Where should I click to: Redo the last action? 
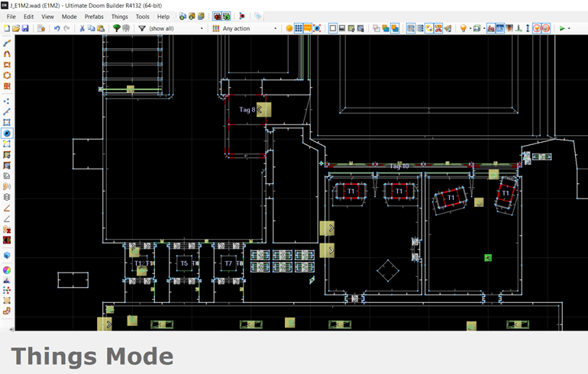[66, 28]
